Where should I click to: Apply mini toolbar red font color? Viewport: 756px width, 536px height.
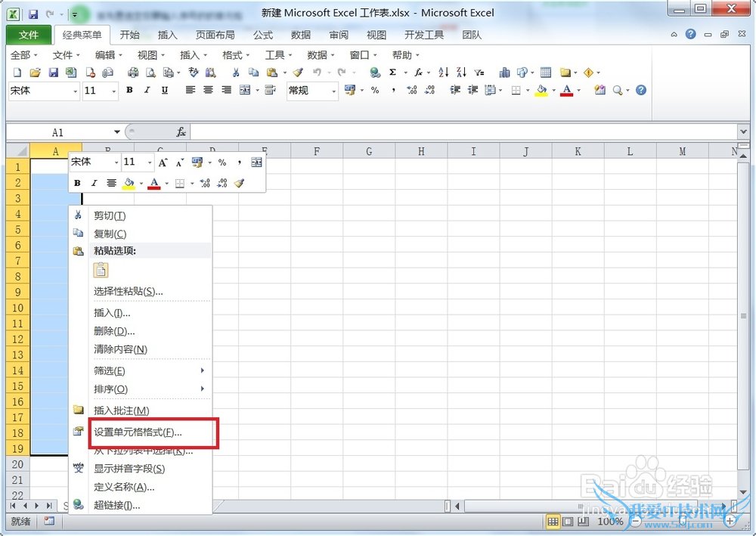154,183
